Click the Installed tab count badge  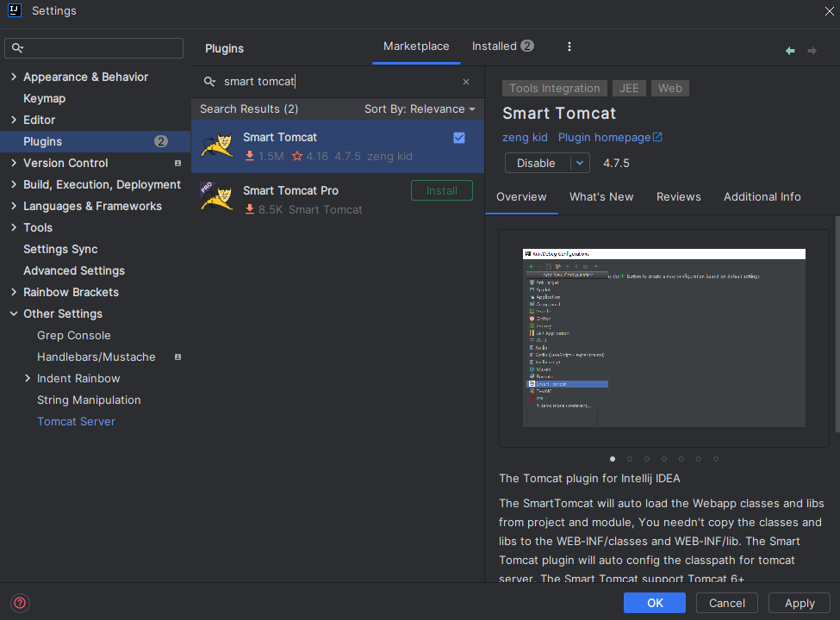pyautogui.click(x=527, y=46)
